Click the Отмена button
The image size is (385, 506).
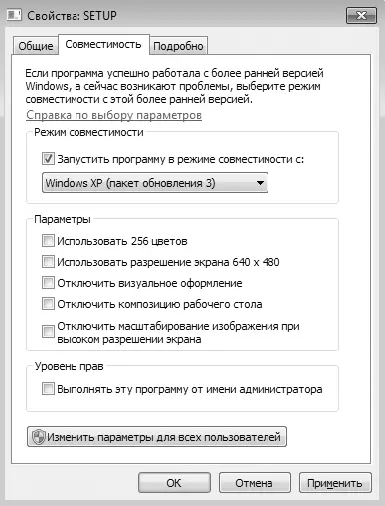click(254, 483)
